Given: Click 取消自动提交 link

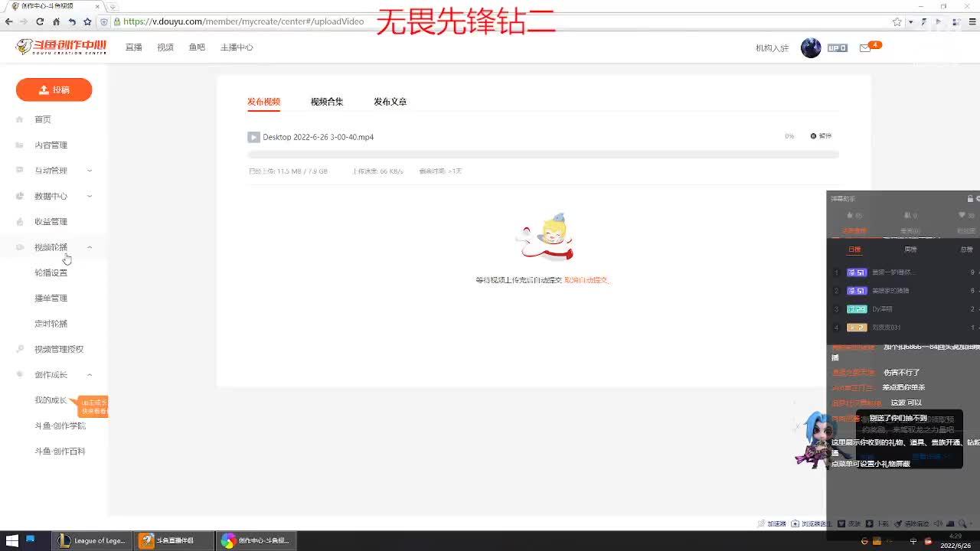Looking at the screenshot, I should [x=586, y=280].
